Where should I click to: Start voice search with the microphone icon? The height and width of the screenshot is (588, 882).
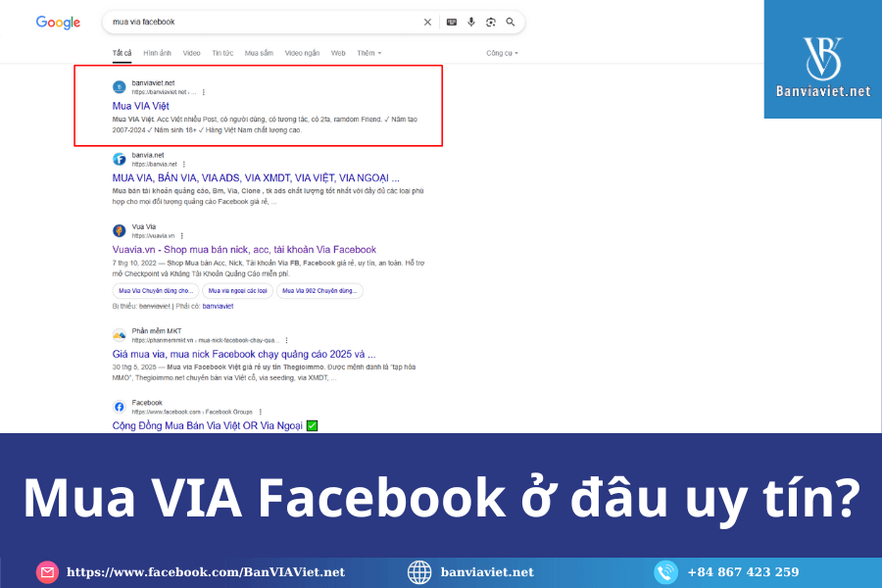point(471,22)
